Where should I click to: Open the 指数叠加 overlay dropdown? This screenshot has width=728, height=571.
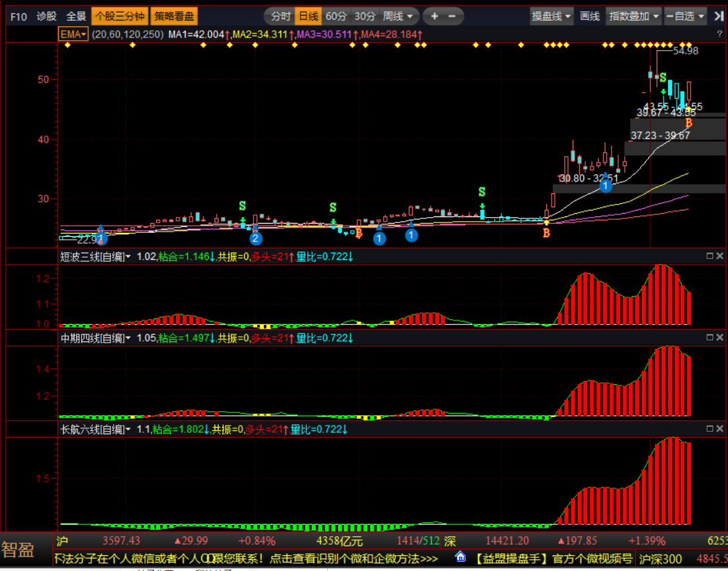click(633, 16)
